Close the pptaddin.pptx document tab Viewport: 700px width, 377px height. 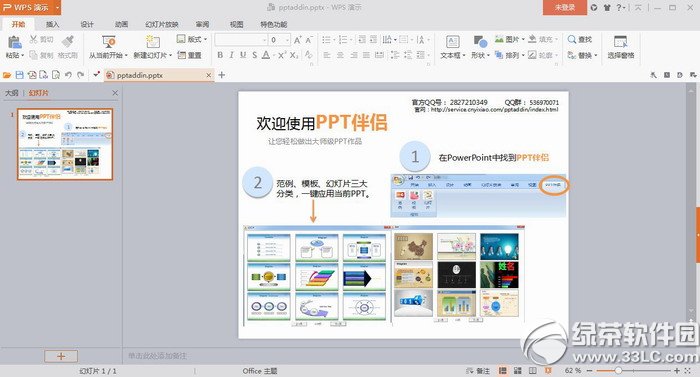click(x=208, y=75)
